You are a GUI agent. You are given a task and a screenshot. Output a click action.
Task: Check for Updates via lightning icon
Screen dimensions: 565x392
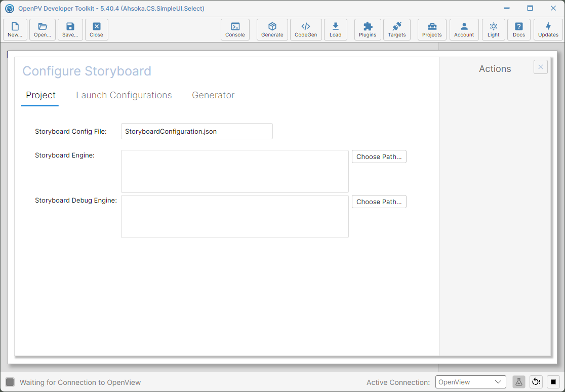coord(548,29)
